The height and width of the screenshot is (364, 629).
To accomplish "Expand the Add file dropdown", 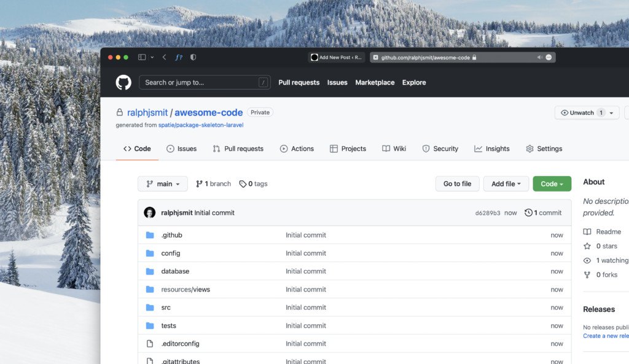I will click(x=506, y=184).
